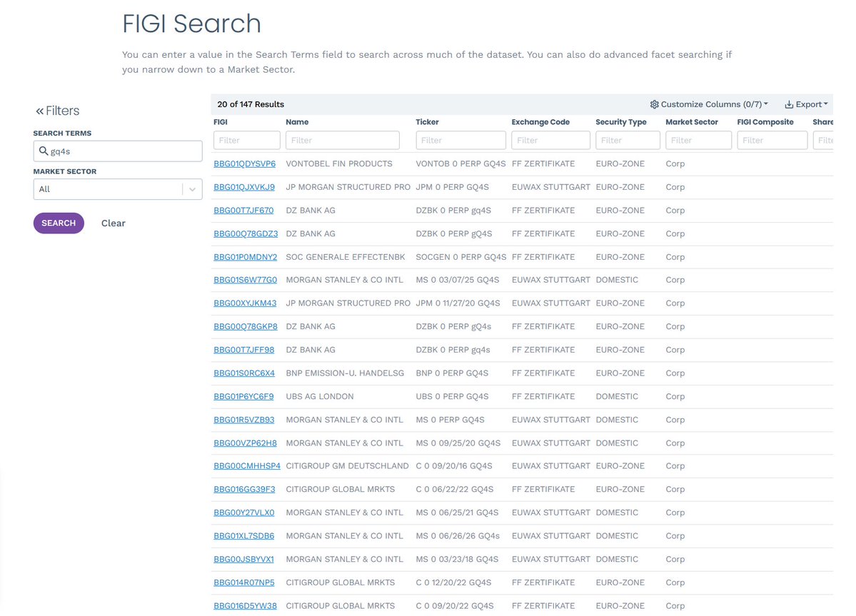Viewport: 856px width, 616px height.
Task: Open FIGI link BBG01P6YC6F9
Action: tap(243, 397)
